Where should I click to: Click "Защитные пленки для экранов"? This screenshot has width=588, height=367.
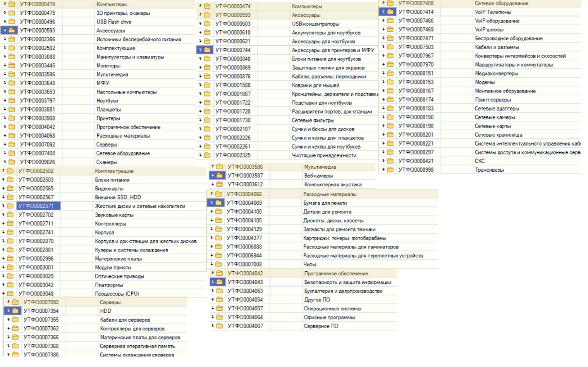pos(328,67)
